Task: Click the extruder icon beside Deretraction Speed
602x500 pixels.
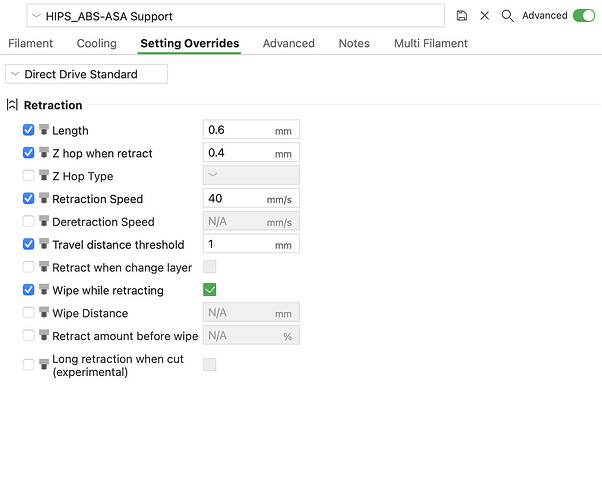Action: point(44,221)
